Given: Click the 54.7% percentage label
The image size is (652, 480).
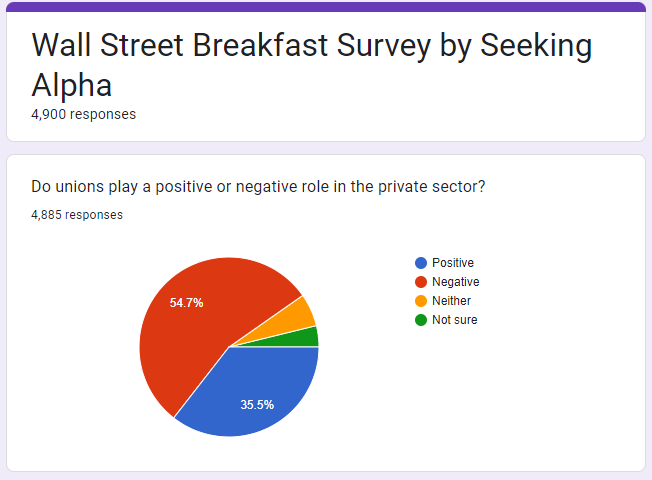Looking at the screenshot, I should pos(186,303).
